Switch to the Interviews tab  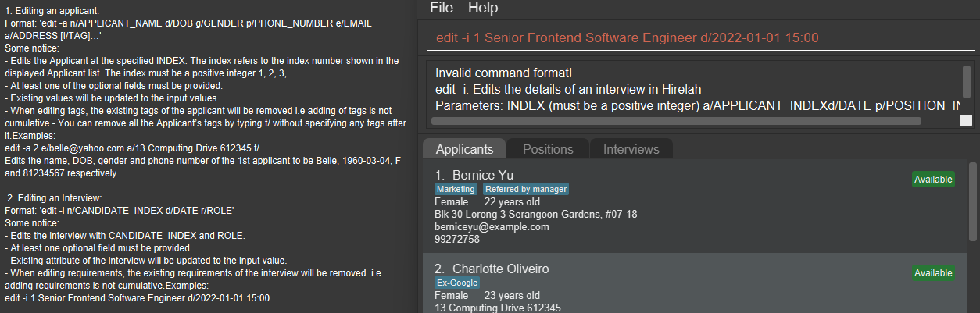click(x=631, y=149)
